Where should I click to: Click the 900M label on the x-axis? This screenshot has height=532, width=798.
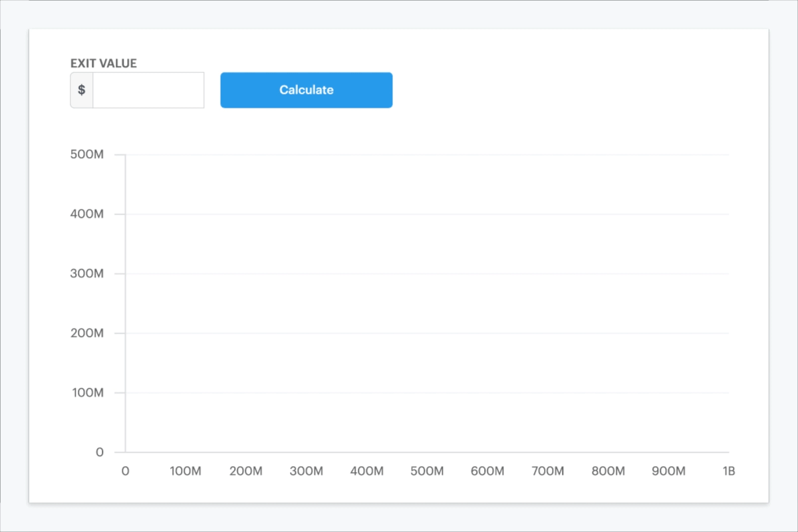668,471
